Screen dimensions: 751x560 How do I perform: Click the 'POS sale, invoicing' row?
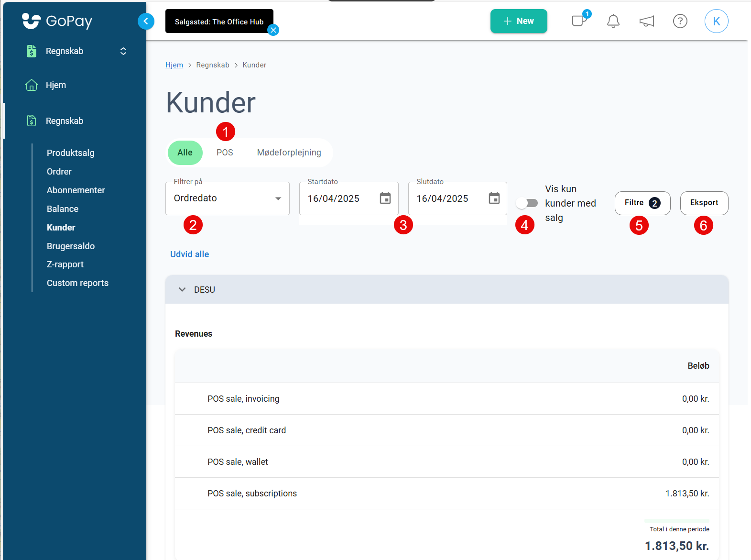(x=447, y=399)
